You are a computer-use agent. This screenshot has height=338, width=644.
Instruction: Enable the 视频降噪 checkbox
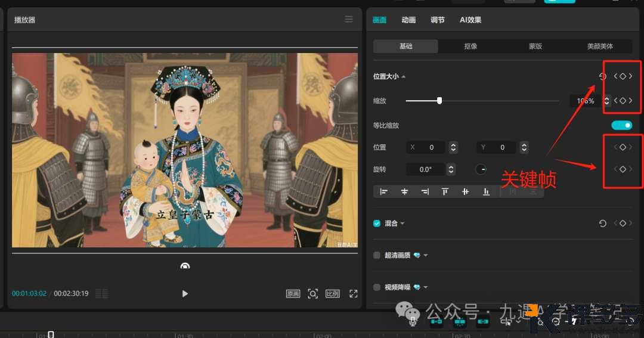coord(377,287)
